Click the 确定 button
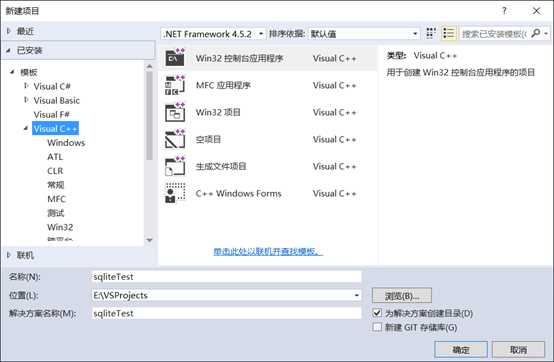The image size is (554, 362). (461, 350)
